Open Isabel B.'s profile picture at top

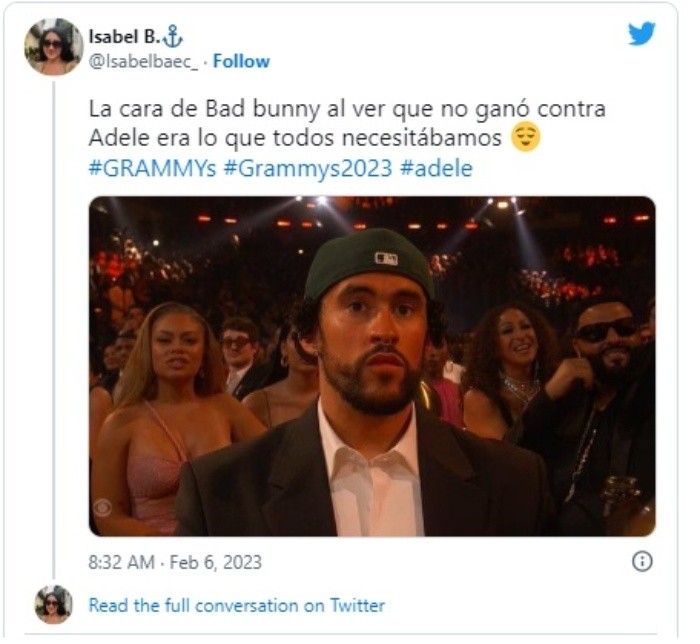tap(54, 47)
